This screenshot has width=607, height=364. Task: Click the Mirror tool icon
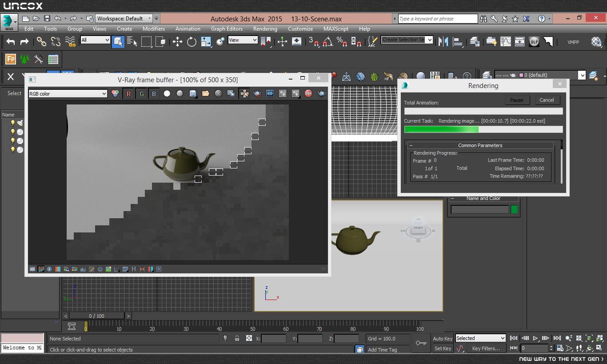pyautogui.click(x=443, y=41)
